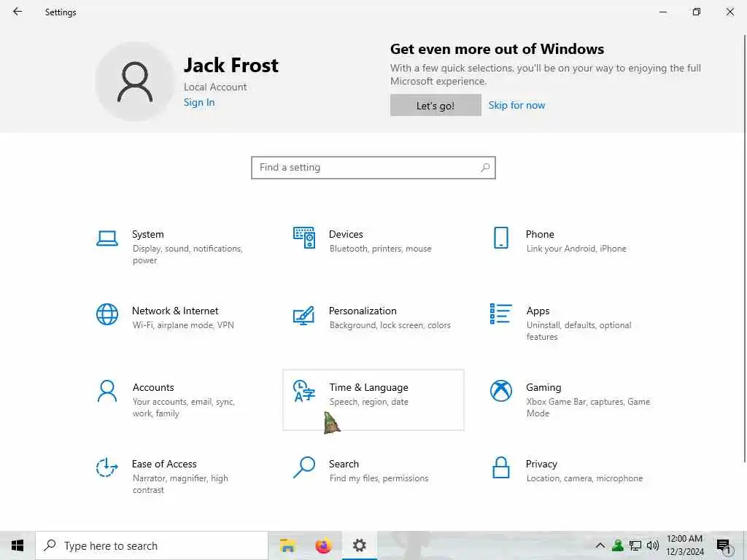Open the Search category title
The height and width of the screenshot is (560, 747).
pyautogui.click(x=344, y=464)
